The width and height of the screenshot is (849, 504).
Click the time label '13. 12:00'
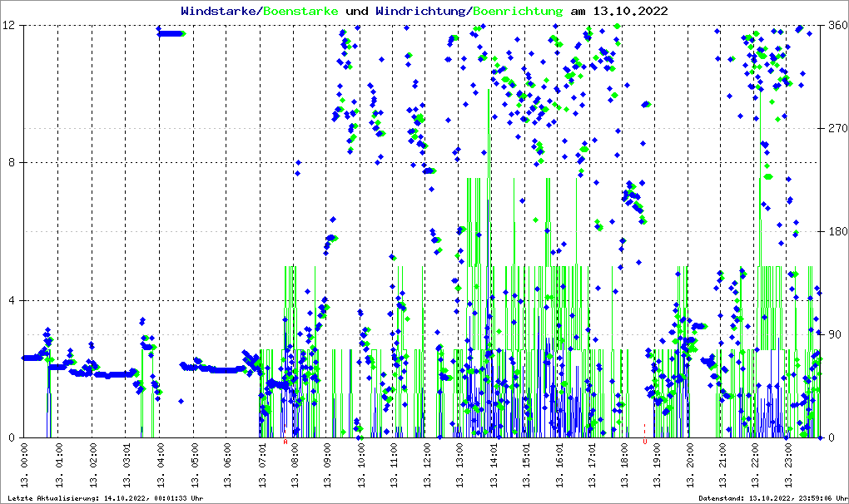tap(427, 465)
